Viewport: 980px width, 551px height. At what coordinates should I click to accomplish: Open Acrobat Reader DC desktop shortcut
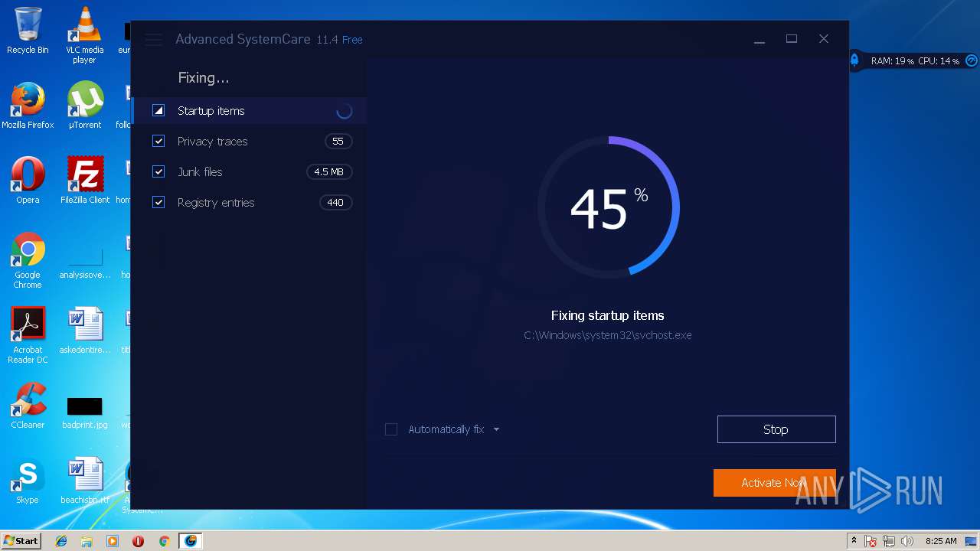coord(28,335)
